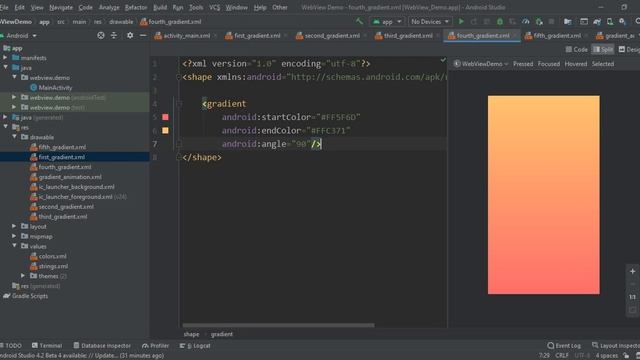Click the orange endColor gutter swatch
Viewport: 640px width, 360px height.
(165, 131)
